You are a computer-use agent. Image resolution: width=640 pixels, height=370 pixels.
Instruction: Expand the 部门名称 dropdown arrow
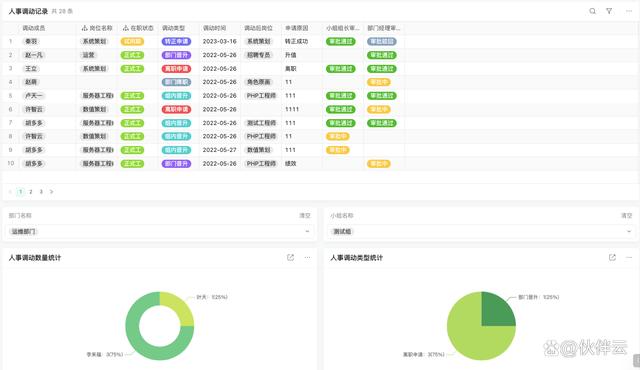(307, 231)
